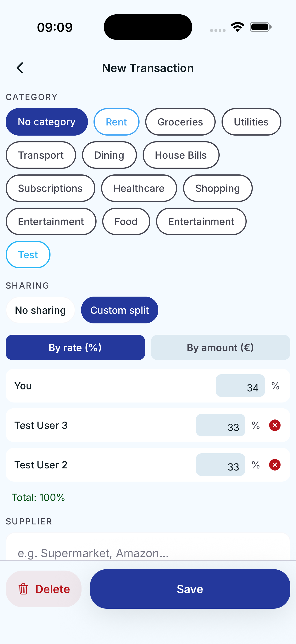Edit Test User 3 percentage field
The height and width of the screenshot is (644, 296).
[x=220, y=425]
